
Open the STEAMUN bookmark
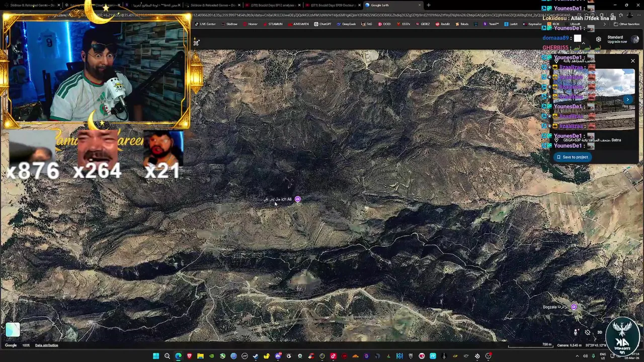(x=273, y=24)
